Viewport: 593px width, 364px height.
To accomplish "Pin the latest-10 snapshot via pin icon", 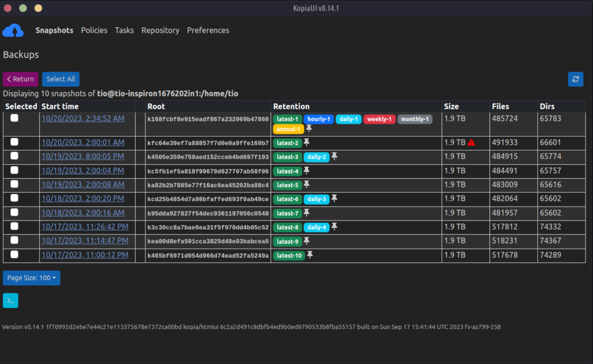I will tap(310, 255).
